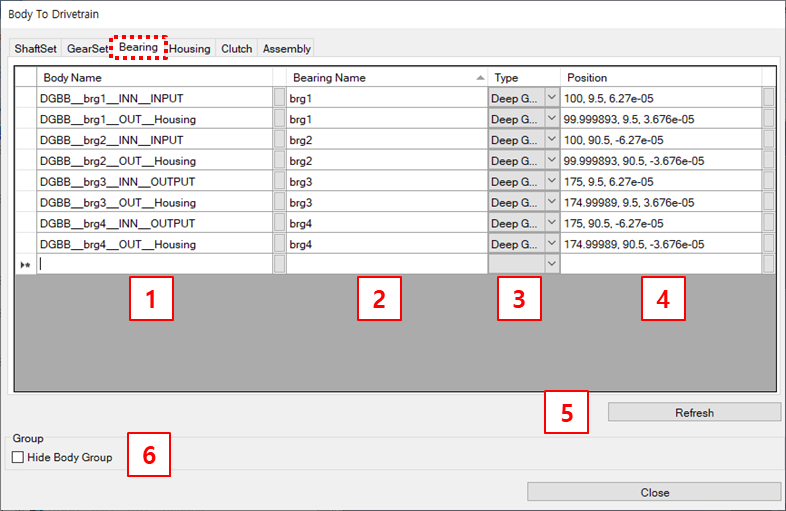Open Type dropdown for DGBB__brg3__OUT__Housing row
786x511 pixels.
point(552,202)
